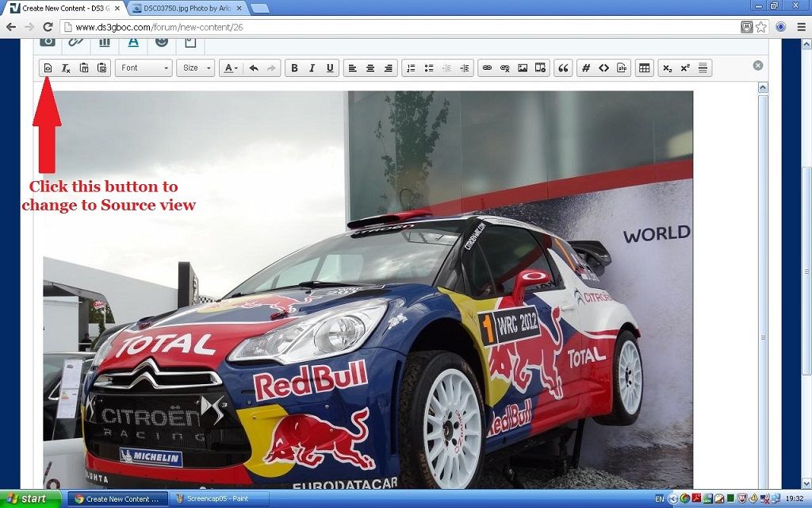Insert horizontal line icon
Screen dimensions: 812x508
pos(703,68)
